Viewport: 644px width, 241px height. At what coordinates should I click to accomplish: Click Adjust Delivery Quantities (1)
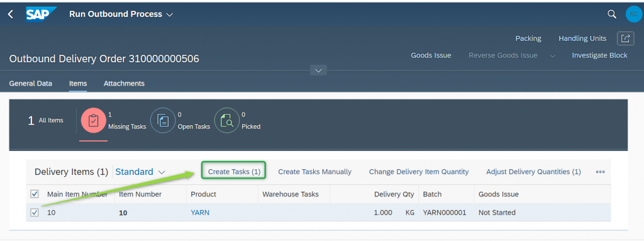point(533,172)
